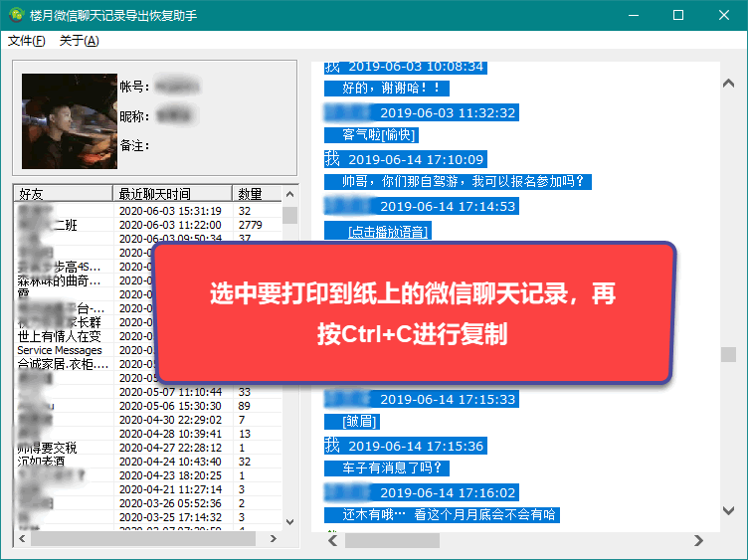Click timestamp 2019-06-14 17:14:53
This screenshot has width=748, height=560.
(x=448, y=206)
